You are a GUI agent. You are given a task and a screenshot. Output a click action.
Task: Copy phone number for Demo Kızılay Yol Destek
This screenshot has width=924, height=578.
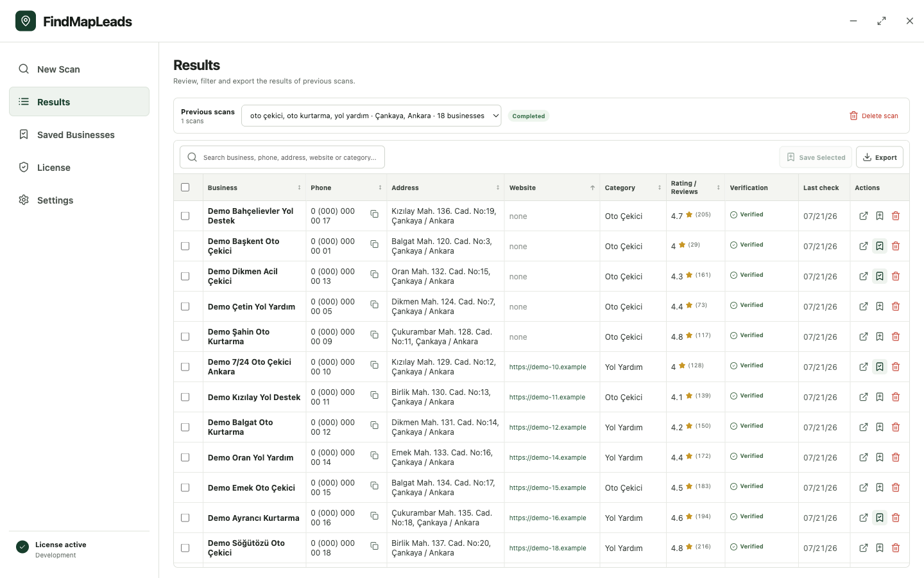coord(374,395)
